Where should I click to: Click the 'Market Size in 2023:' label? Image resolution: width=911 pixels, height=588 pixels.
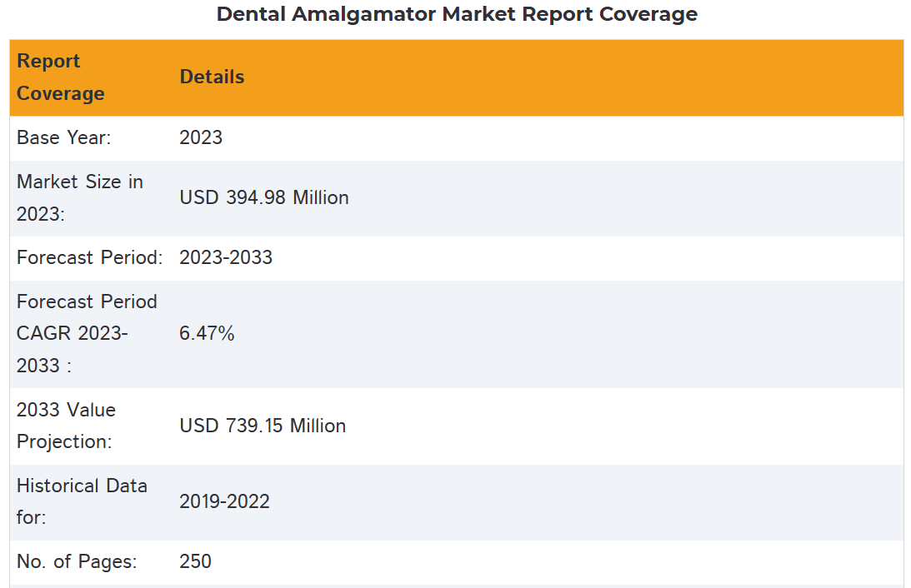(79, 197)
